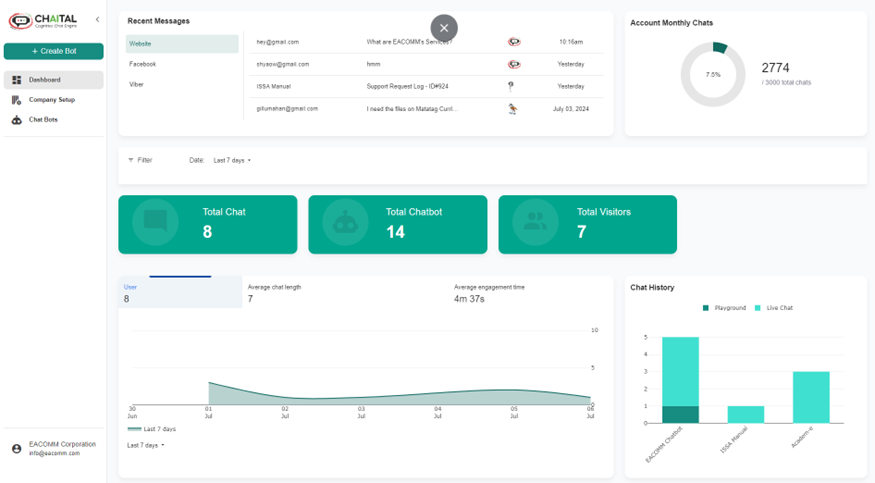Image resolution: width=875 pixels, height=483 pixels.
Task: Toggle the Playground legend swatch
Action: pyautogui.click(x=705, y=308)
